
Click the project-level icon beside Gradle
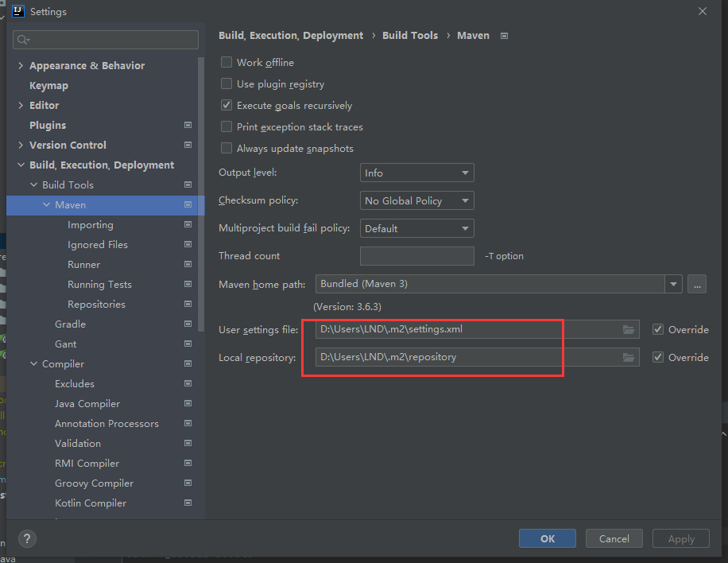point(188,324)
